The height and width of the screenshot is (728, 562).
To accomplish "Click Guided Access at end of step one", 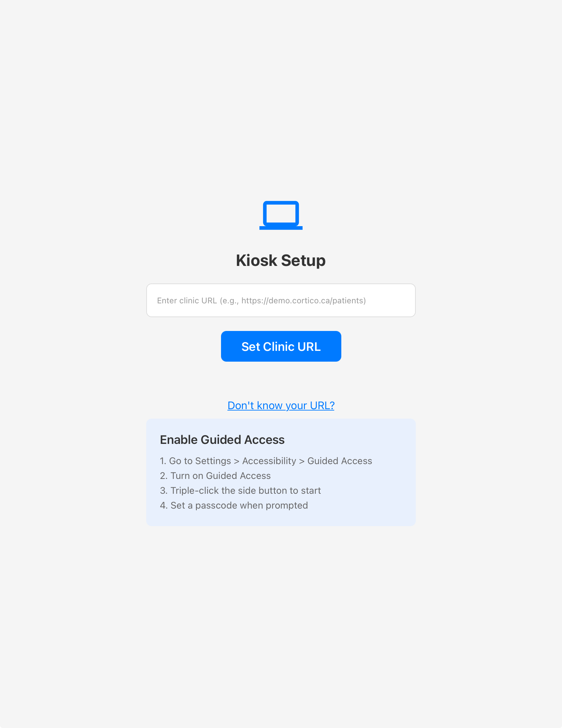I will [x=340, y=461].
